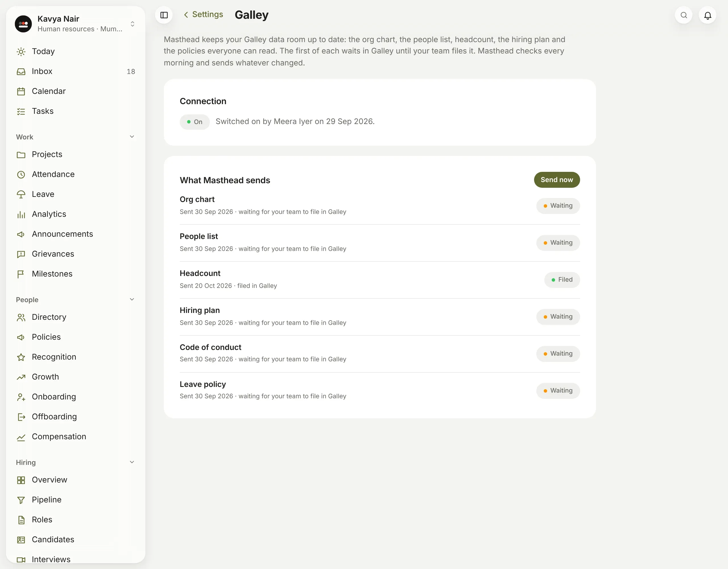Open the Roles document icon
Viewport: 728px width, 569px height.
[x=21, y=520]
